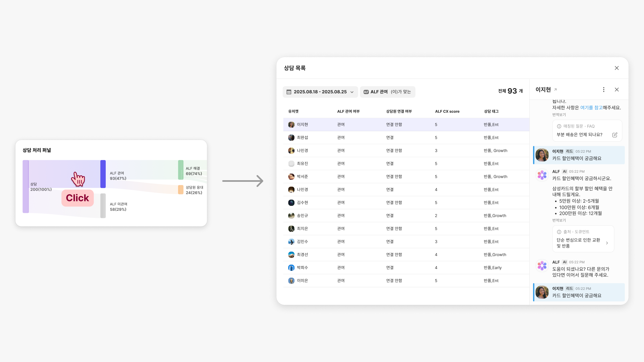
Task: Click the blue ALF 관여 bar in the funnel
Action: 103,174
